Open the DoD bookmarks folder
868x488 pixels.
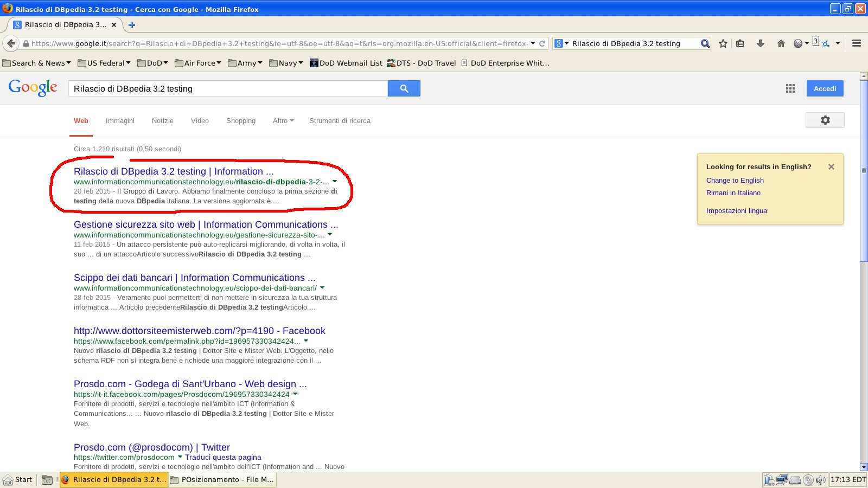point(152,63)
